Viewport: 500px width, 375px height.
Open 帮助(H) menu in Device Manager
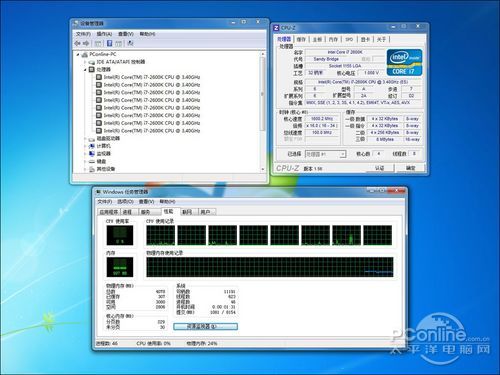pyautogui.click(x=147, y=34)
